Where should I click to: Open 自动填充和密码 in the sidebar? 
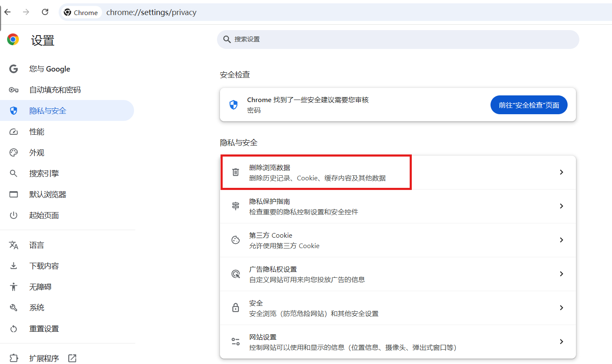[x=55, y=90]
